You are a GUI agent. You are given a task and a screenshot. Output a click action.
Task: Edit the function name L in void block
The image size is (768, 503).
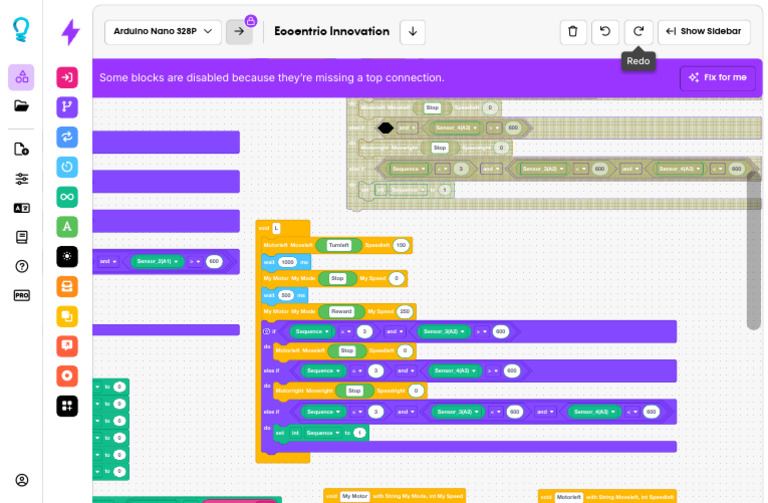pos(276,228)
